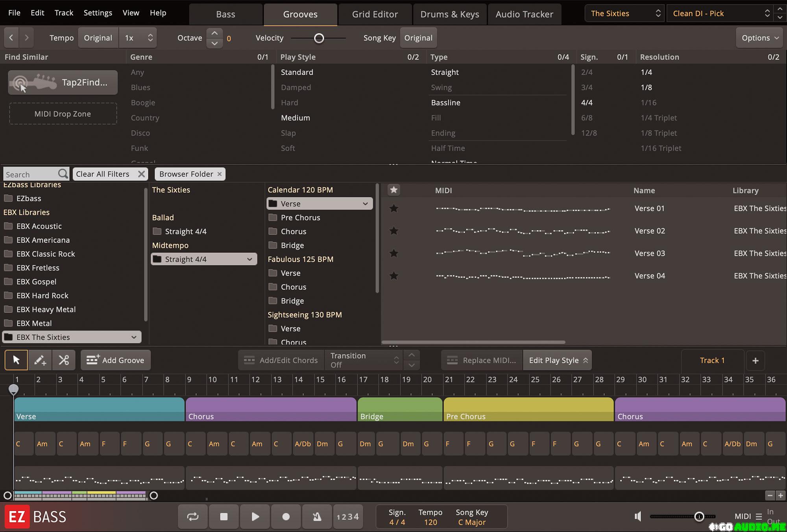Screen dimensions: 787x532
Task: Switch to the Bass tab
Action: 225,14
